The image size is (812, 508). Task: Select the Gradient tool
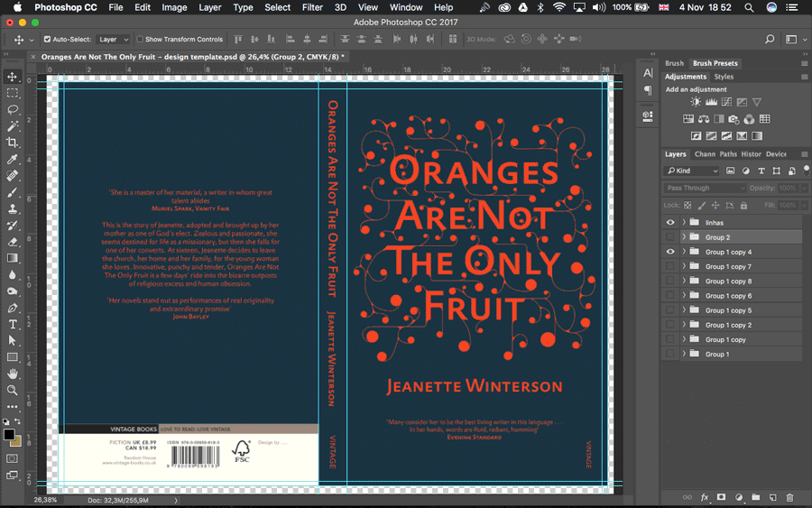coord(13,258)
